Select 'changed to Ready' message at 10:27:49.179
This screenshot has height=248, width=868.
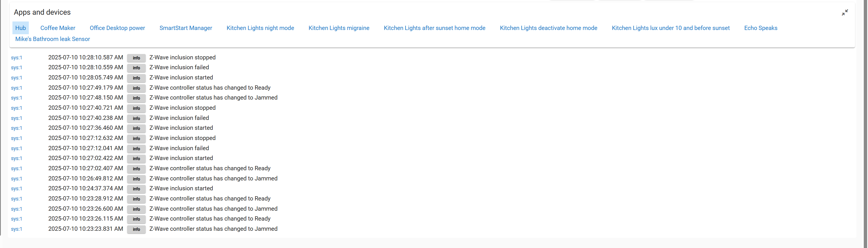210,88
